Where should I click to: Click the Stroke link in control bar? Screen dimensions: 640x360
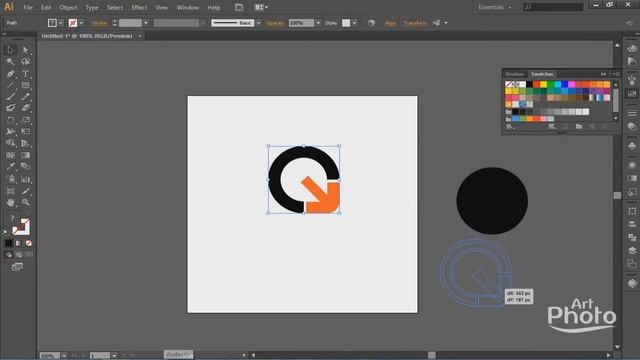pos(100,23)
